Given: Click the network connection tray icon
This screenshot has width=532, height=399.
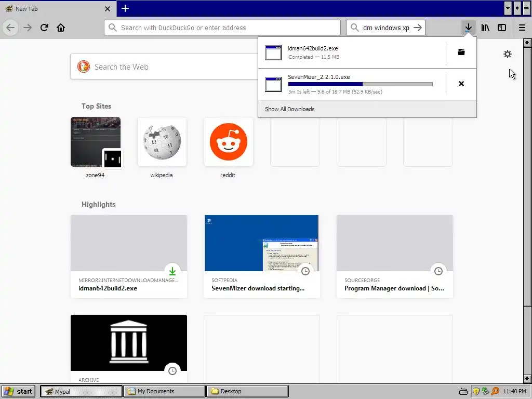Looking at the screenshot, I should [x=486, y=391].
